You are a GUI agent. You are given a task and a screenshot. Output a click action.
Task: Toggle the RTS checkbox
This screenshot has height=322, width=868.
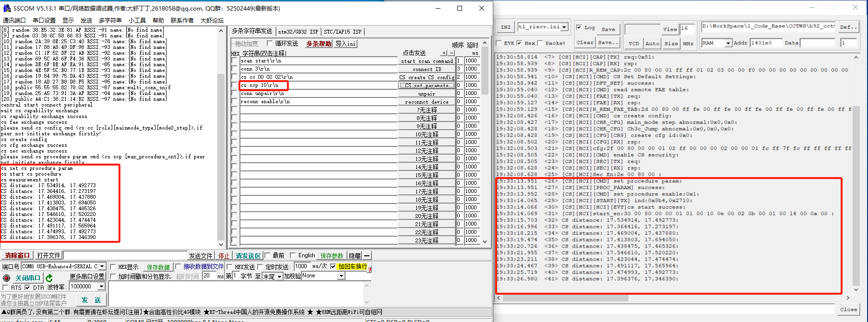click(x=5, y=287)
